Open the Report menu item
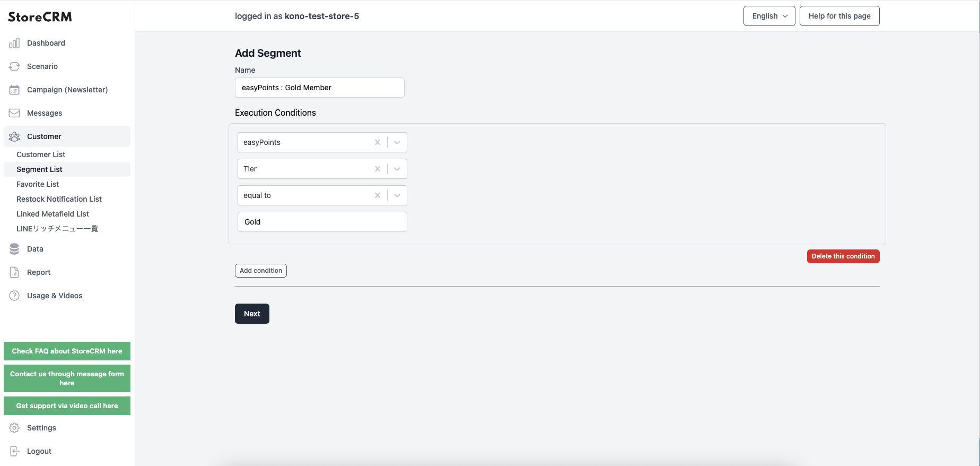This screenshot has width=980, height=466. click(67, 272)
